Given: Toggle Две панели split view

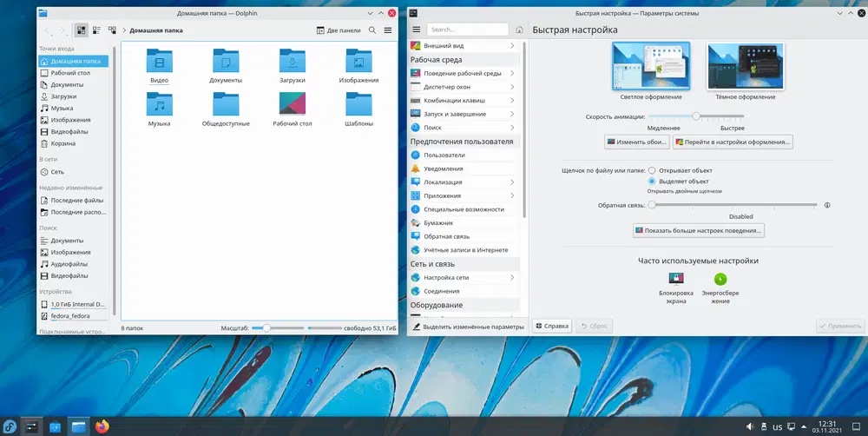Looking at the screenshot, I should pos(339,30).
